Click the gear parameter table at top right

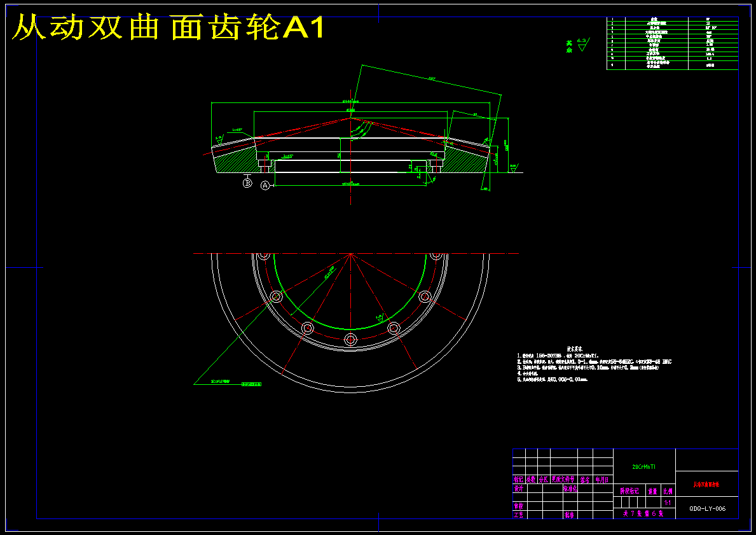[x=672, y=43]
